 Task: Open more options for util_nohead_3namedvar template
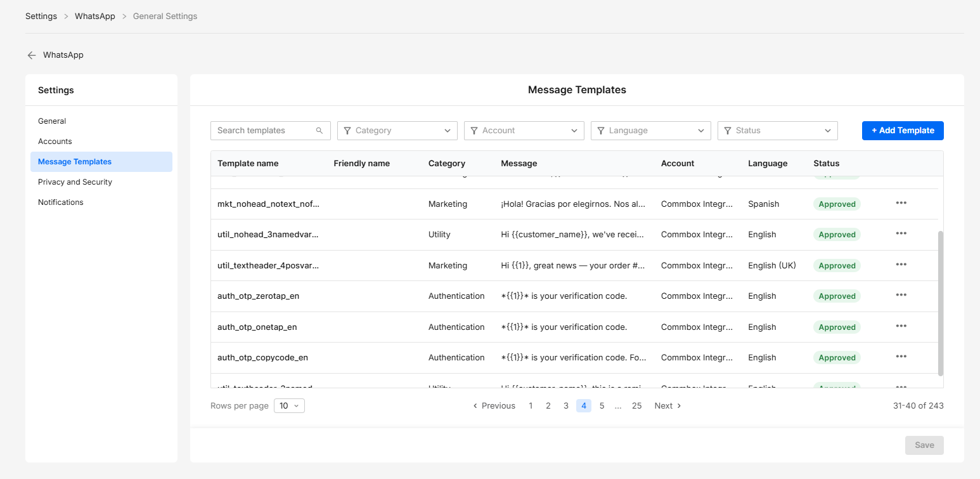pyautogui.click(x=901, y=233)
